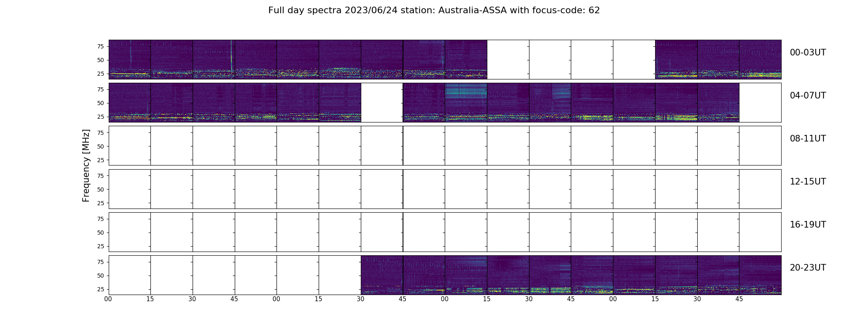Click the 50 MHz tick of 04-07UT row
Image resolution: width=868 pixels, height=331 pixels.
pyautogui.click(x=100, y=103)
